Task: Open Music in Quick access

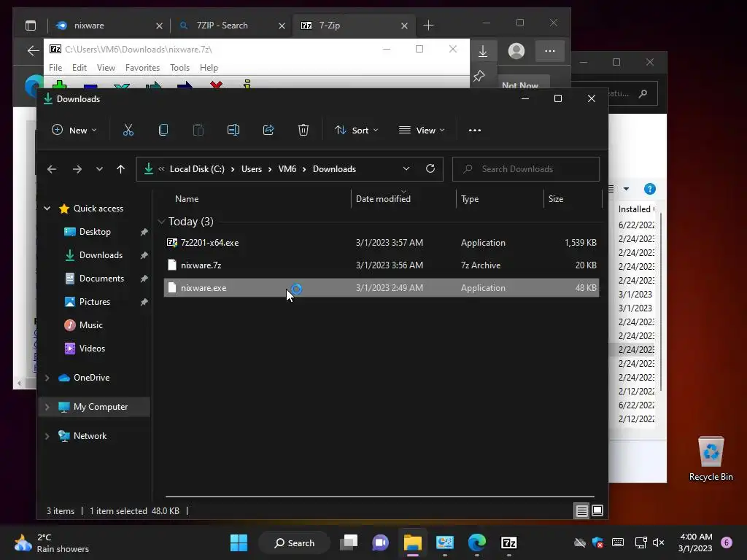Action: tap(90, 324)
